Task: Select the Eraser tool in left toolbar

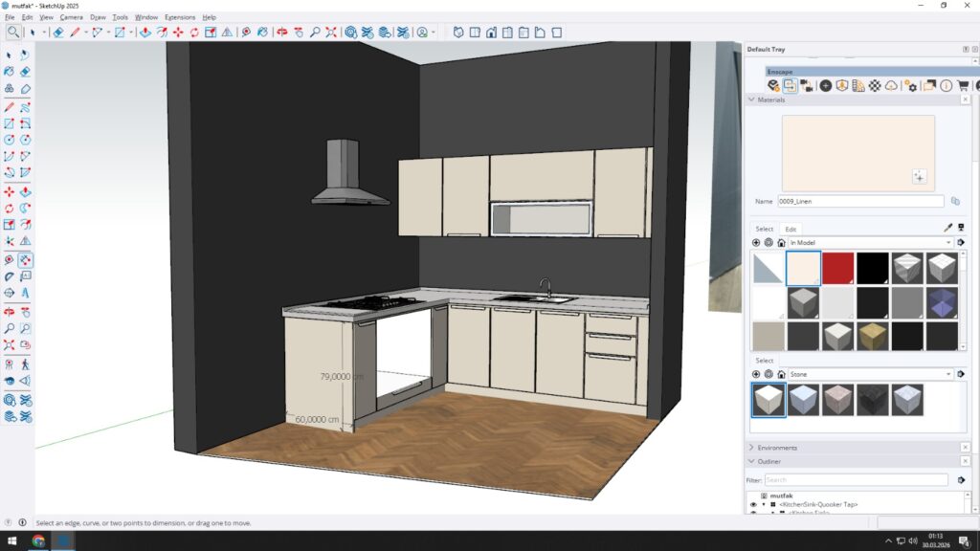Action: pos(25,71)
